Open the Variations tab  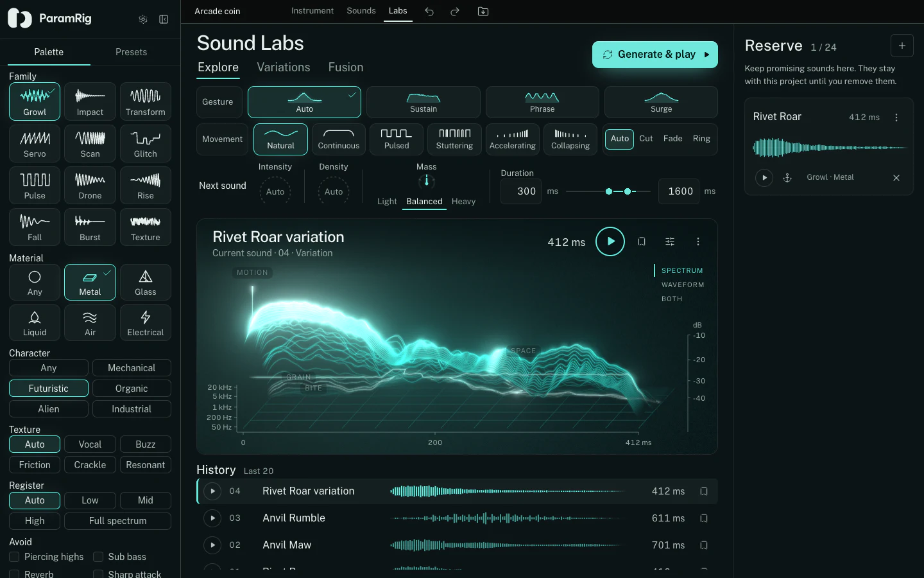click(x=284, y=67)
